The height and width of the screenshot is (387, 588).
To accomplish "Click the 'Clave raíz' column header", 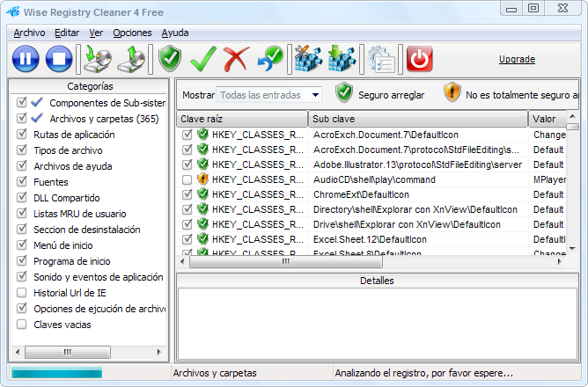I will (241, 119).
